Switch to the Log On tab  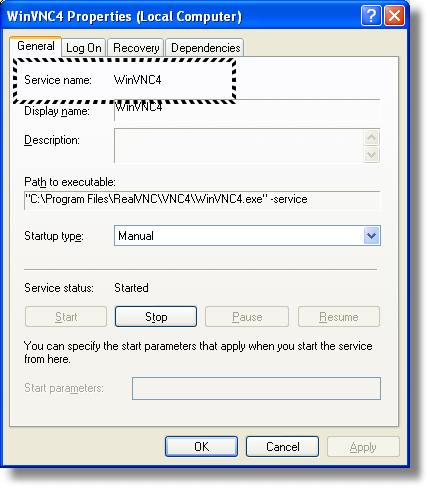84,48
